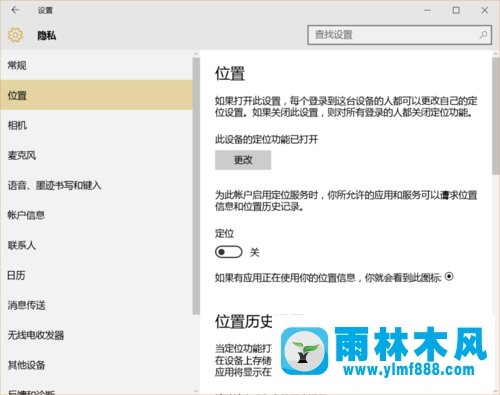Open the 消息传送 privacy settings
The width and height of the screenshot is (500, 395).
click(x=97, y=305)
